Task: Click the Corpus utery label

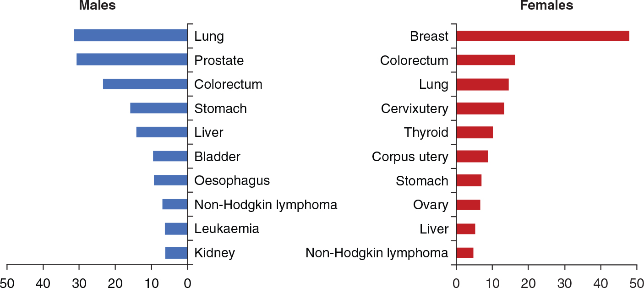Action: click(410, 157)
